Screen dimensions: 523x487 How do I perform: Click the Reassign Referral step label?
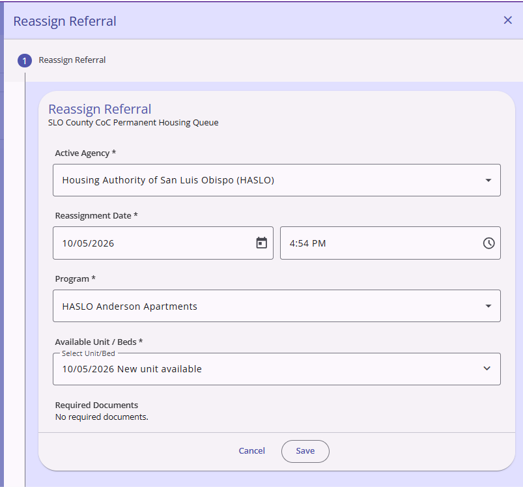(x=72, y=60)
